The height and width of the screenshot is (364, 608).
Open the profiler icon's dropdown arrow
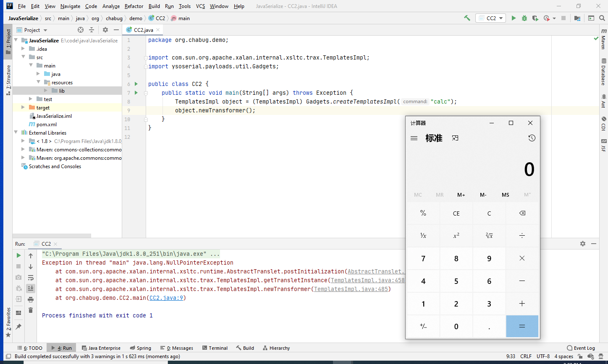click(554, 18)
